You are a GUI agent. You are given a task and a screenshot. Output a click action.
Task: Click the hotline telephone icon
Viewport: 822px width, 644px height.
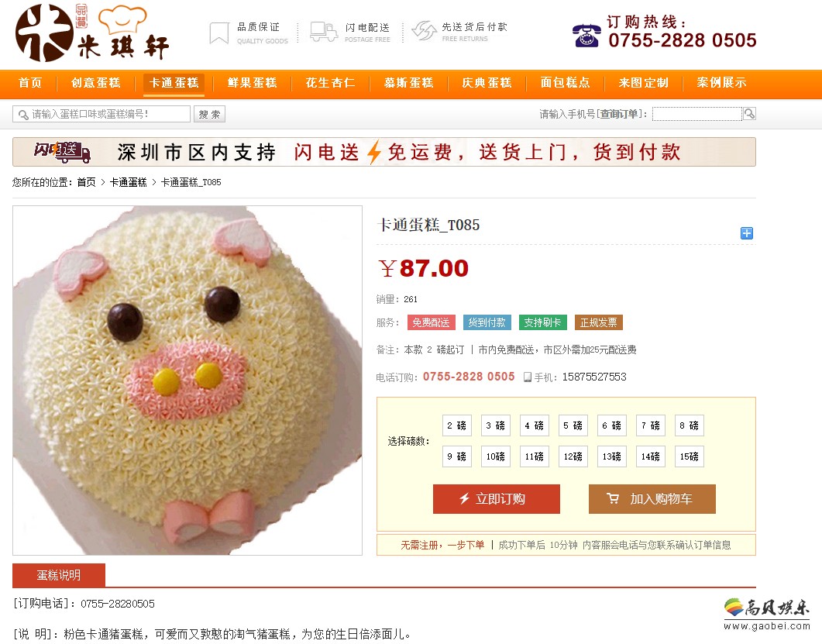[x=586, y=36]
